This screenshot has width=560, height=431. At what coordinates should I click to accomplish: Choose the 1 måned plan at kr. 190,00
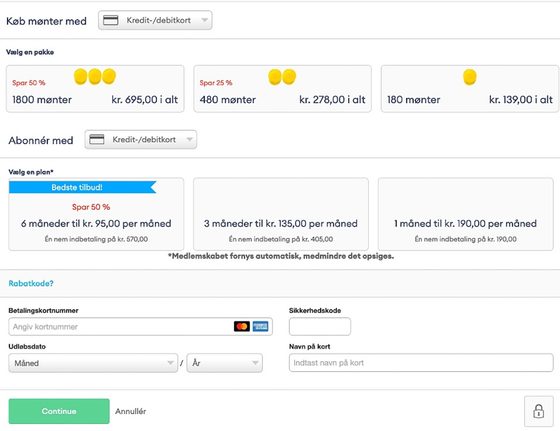point(466,214)
